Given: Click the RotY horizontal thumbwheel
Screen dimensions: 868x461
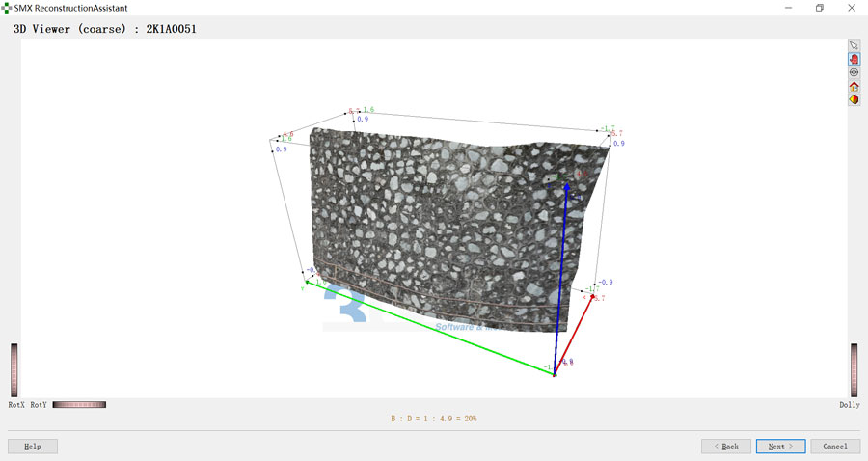Looking at the screenshot, I should point(79,405).
